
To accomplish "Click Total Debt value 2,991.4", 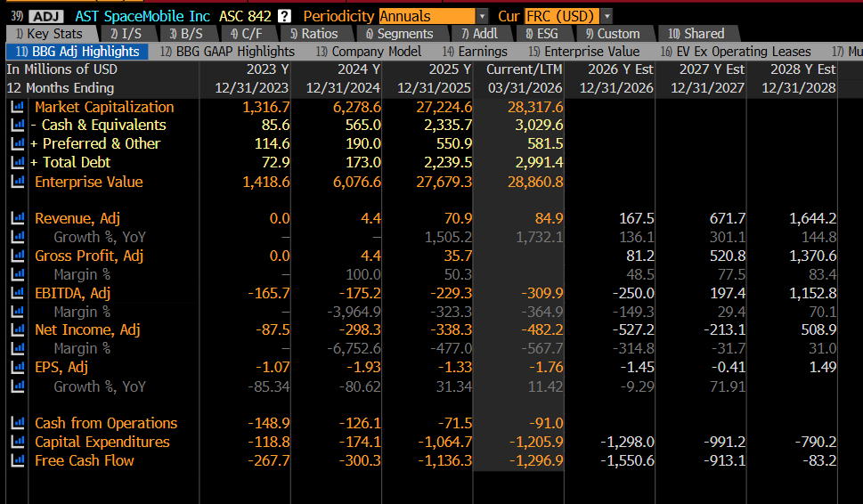I will point(539,162).
